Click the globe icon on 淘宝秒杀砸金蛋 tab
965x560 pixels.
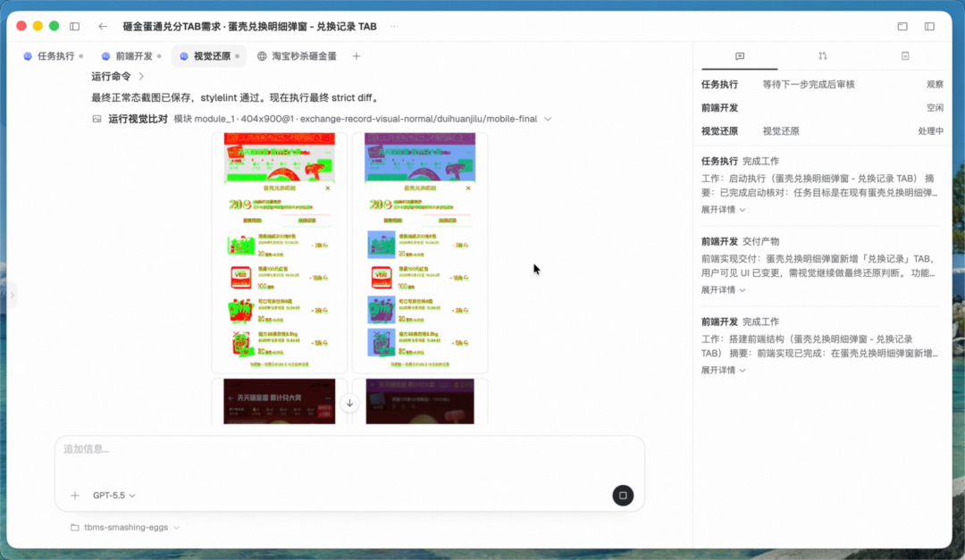262,56
